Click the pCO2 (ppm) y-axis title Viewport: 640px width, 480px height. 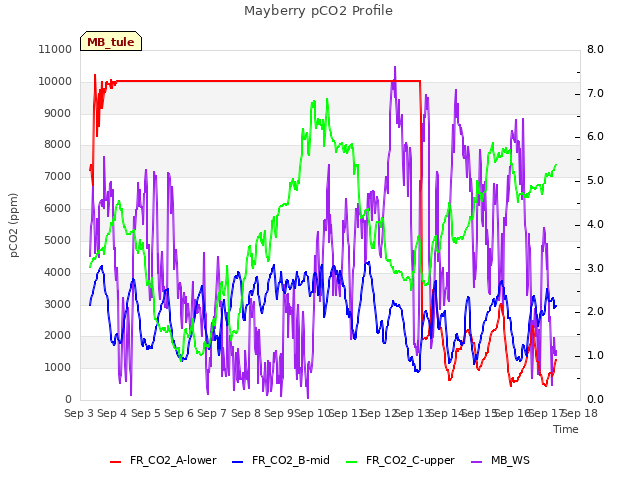pyautogui.click(x=14, y=225)
